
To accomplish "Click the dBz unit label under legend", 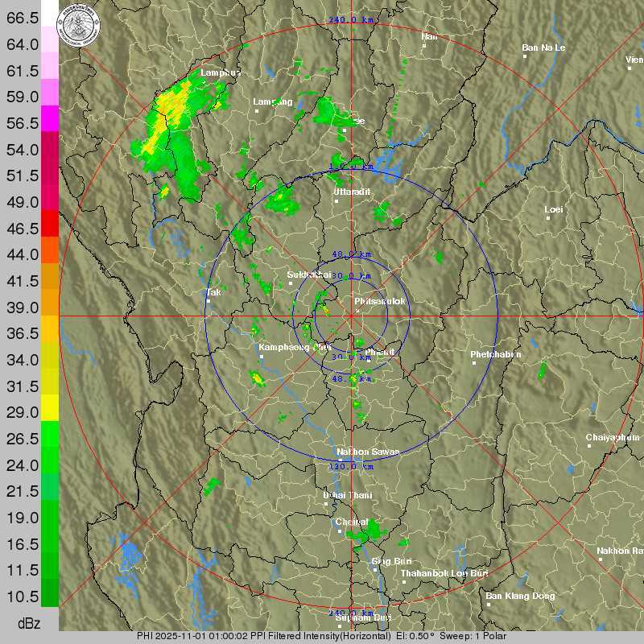I will coord(29,624).
